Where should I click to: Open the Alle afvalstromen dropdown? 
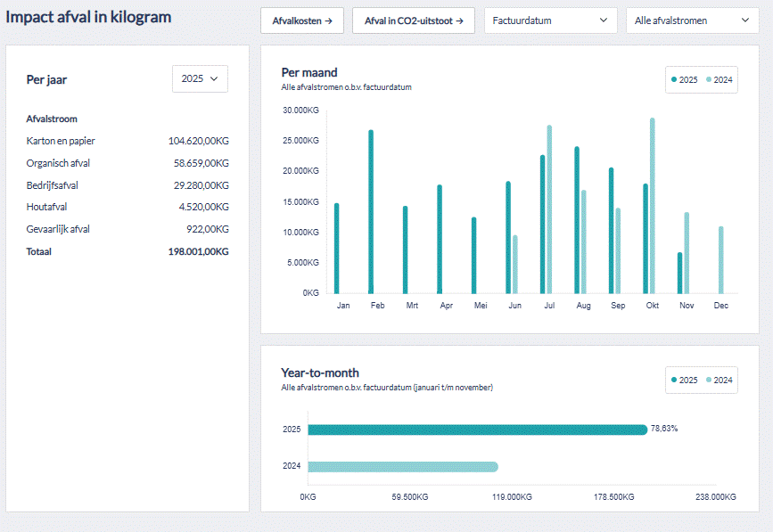[x=691, y=20]
